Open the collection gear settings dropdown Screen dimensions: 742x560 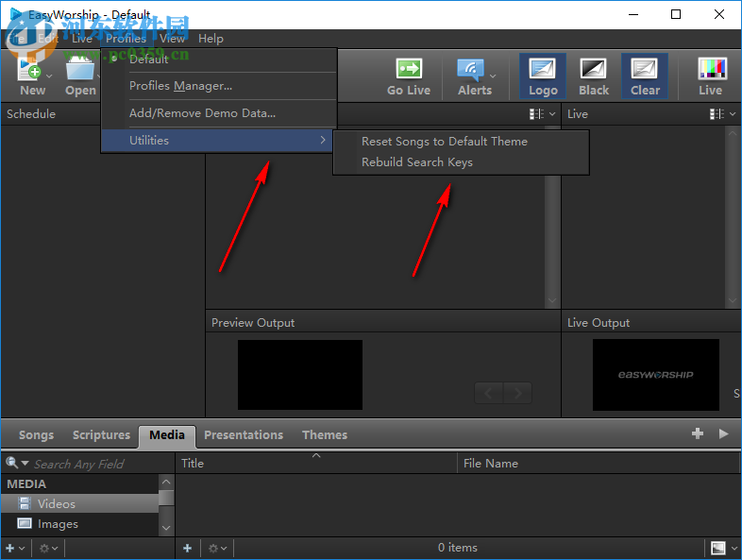coord(48,548)
